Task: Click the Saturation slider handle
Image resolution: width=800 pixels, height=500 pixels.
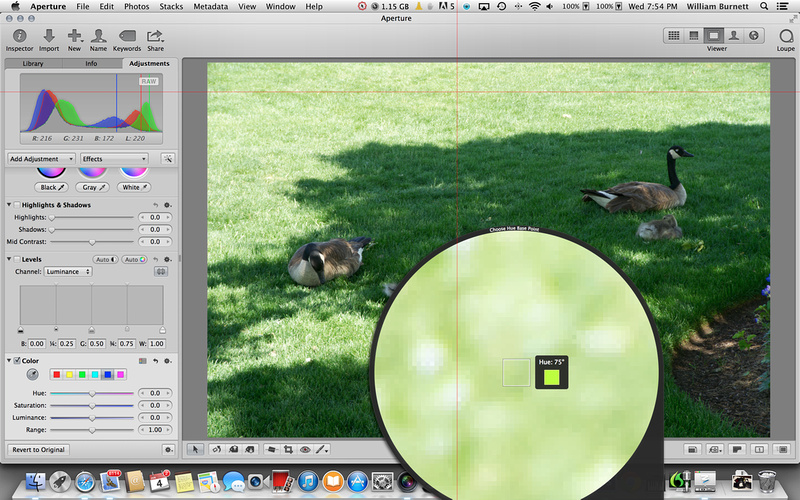Action: click(92, 406)
